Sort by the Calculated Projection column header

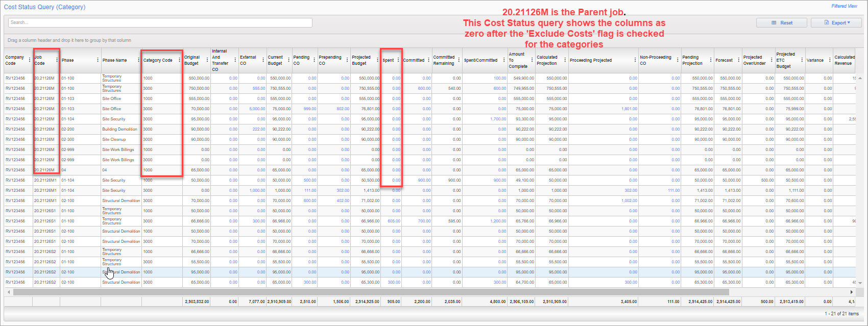547,60
